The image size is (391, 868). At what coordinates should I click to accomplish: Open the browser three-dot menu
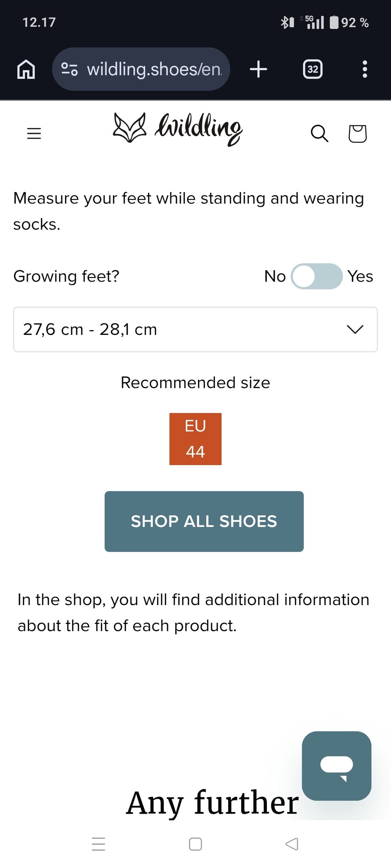365,69
